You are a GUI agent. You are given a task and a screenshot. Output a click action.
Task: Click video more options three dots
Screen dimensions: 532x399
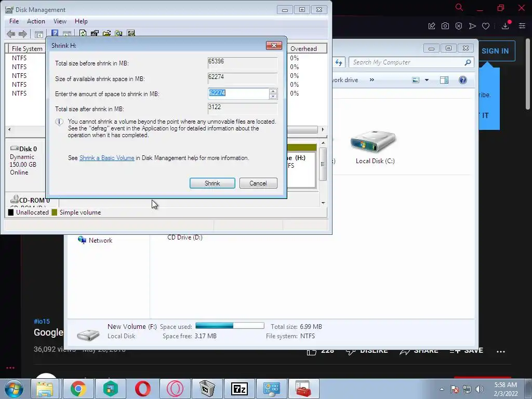coord(501,352)
